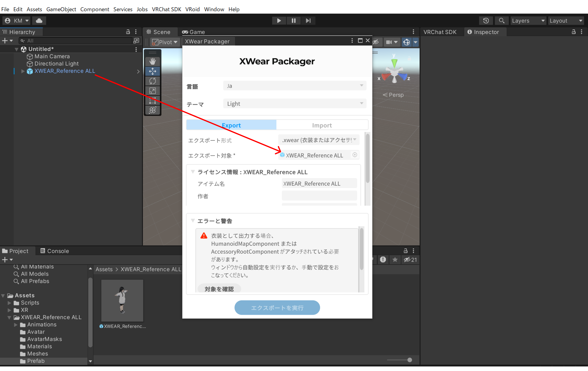The width and height of the screenshot is (588, 371).
Task: Select the Rotate tool in Scene toolbar
Action: 152,81
